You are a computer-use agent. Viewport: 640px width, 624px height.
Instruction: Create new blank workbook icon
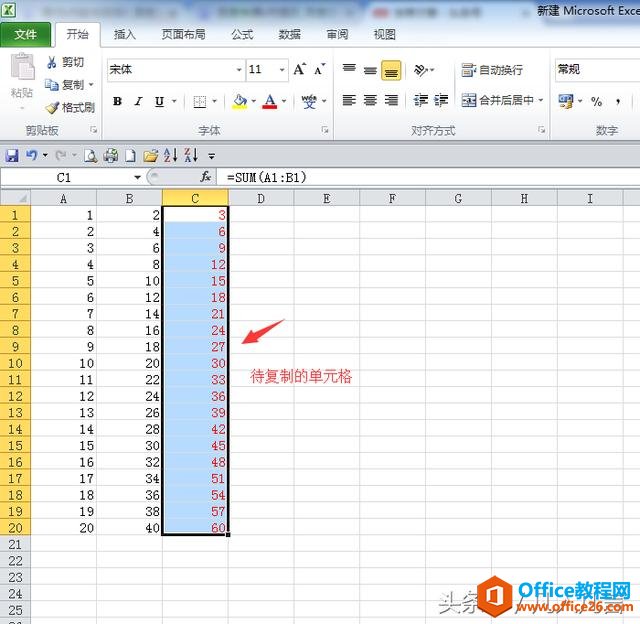point(130,155)
